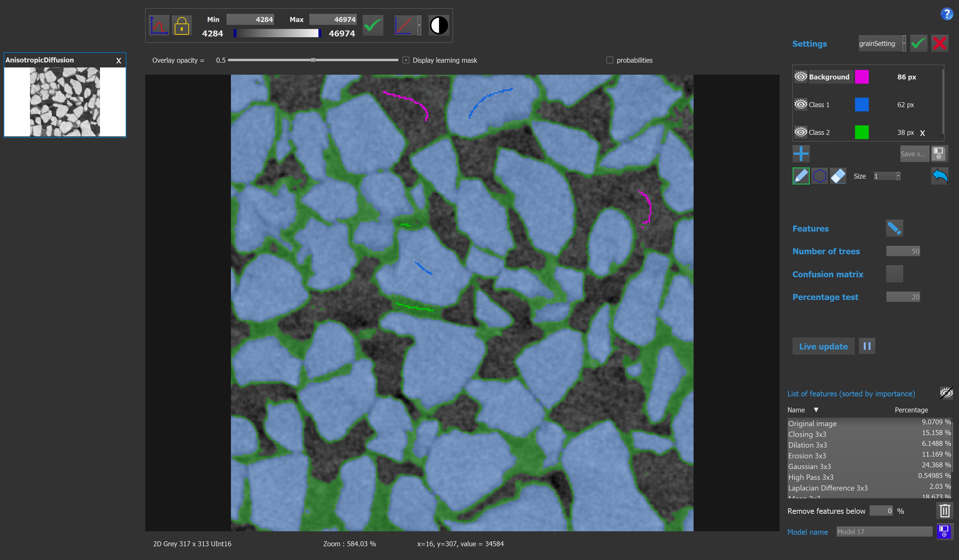The image size is (959, 560).
Task: Click the AnisotropicDiffusion thumbnail image
Action: (65, 102)
